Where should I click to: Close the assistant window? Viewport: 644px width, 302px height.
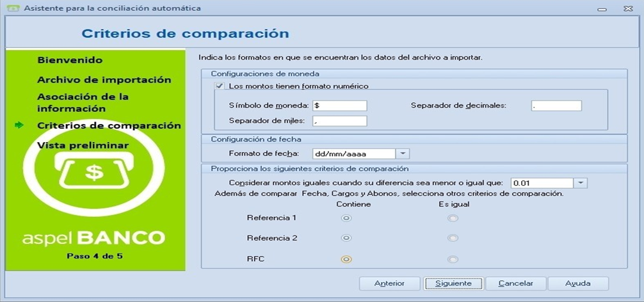(x=628, y=8)
